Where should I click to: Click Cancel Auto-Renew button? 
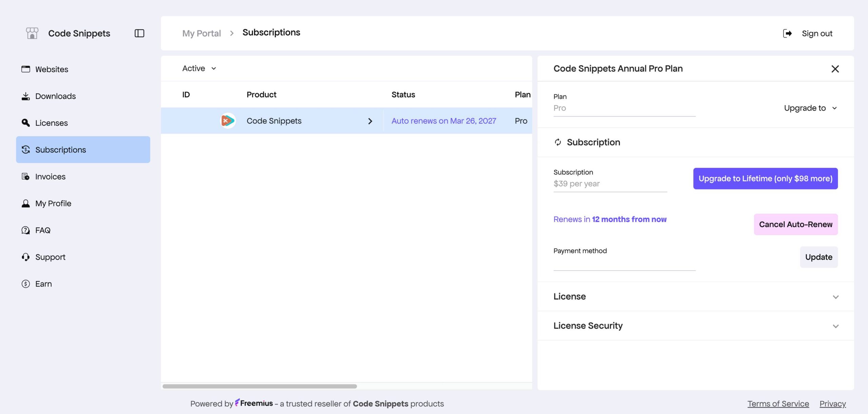[795, 224]
